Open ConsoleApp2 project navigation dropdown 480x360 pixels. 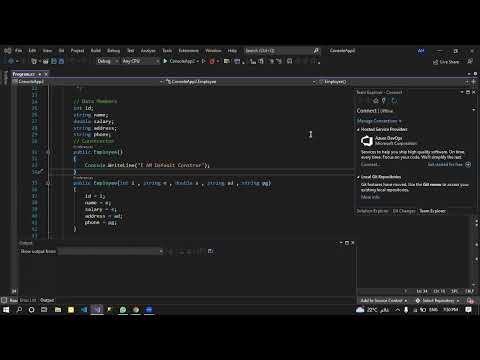[x=87, y=82]
